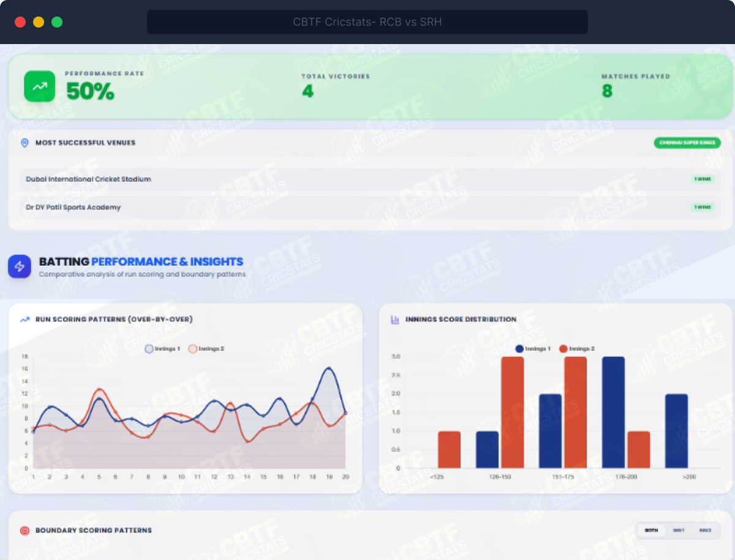Click the tall blue 176-200 bar in distribution chart
The image size is (735, 560).
pos(613,413)
